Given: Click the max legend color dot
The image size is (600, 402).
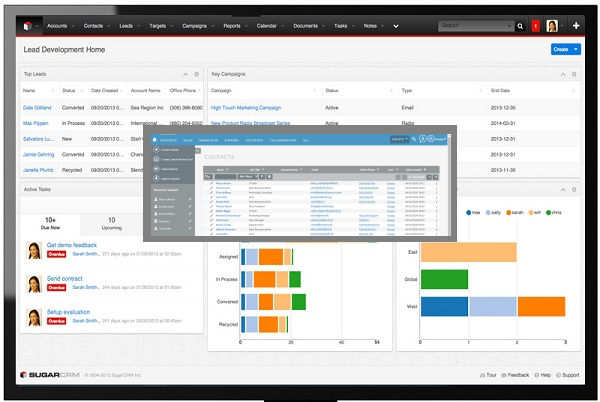Looking at the screenshot, I should (x=468, y=213).
